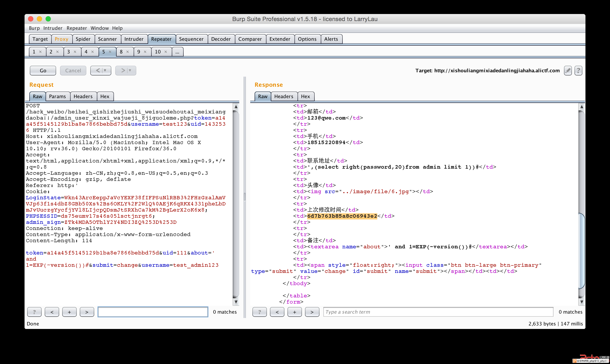Go forward in request history
610x364 pixels.
123,71
